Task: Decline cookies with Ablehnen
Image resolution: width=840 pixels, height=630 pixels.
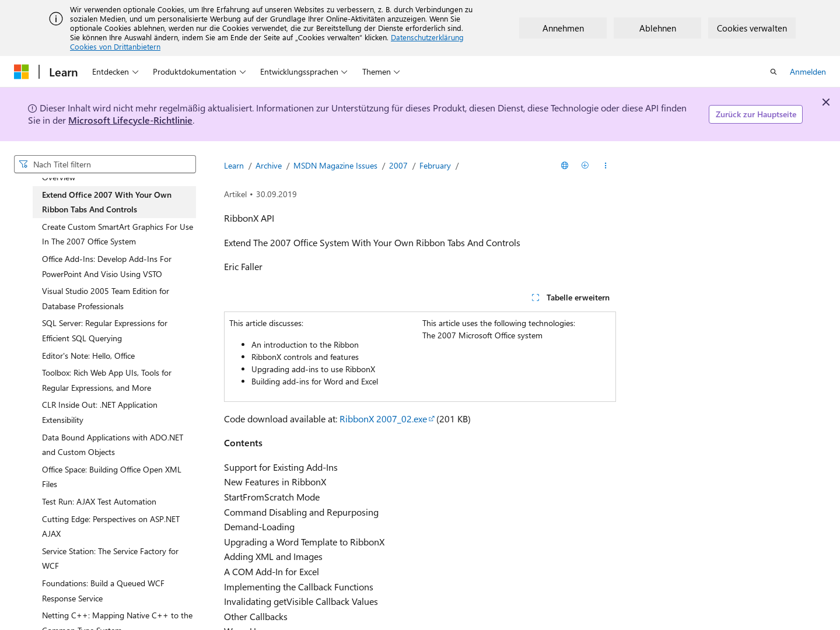Action: point(657,28)
